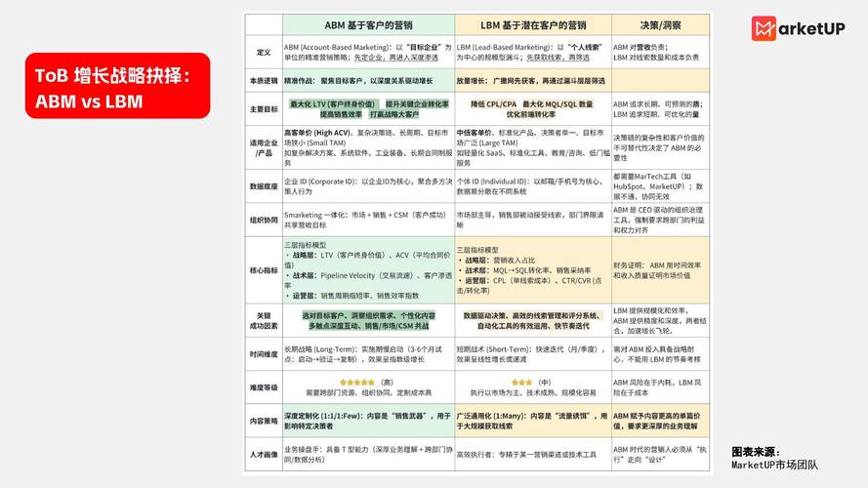Click the 'ABM 赋予内容更高的单篇价值' cell

[660, 421]
